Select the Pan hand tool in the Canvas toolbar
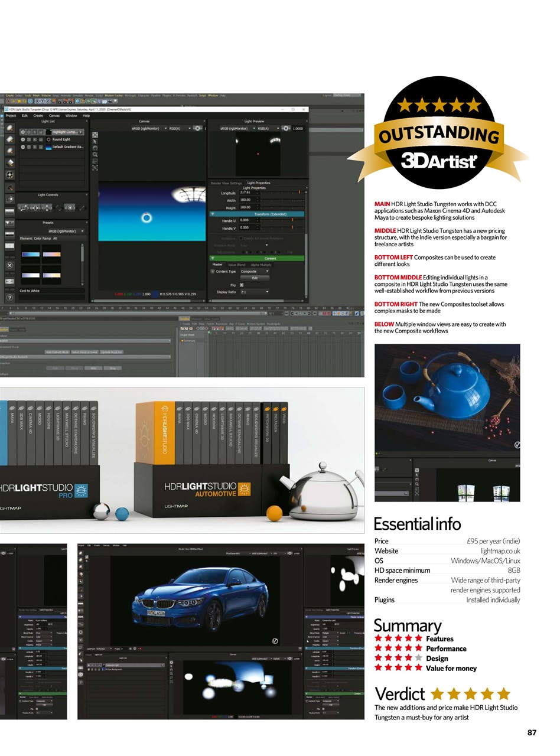This screenshot has width=560, height=756. (95, 149)
